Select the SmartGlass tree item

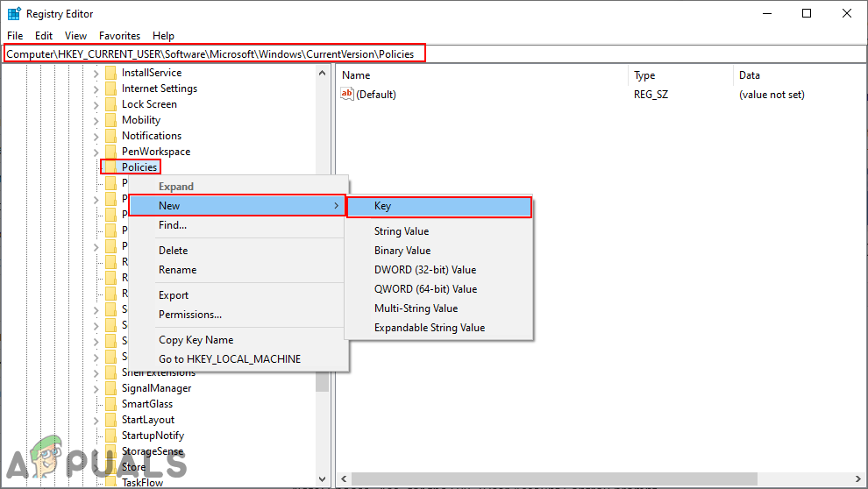coord(147,404)
